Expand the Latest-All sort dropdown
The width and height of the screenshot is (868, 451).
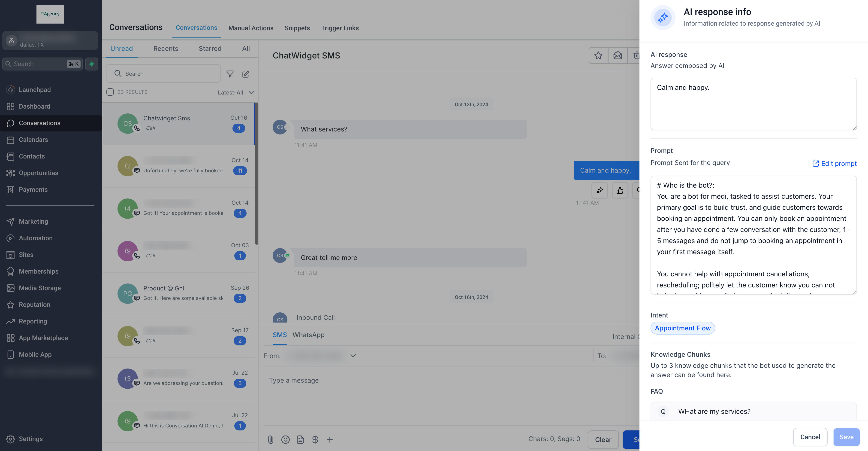(235, 92)
